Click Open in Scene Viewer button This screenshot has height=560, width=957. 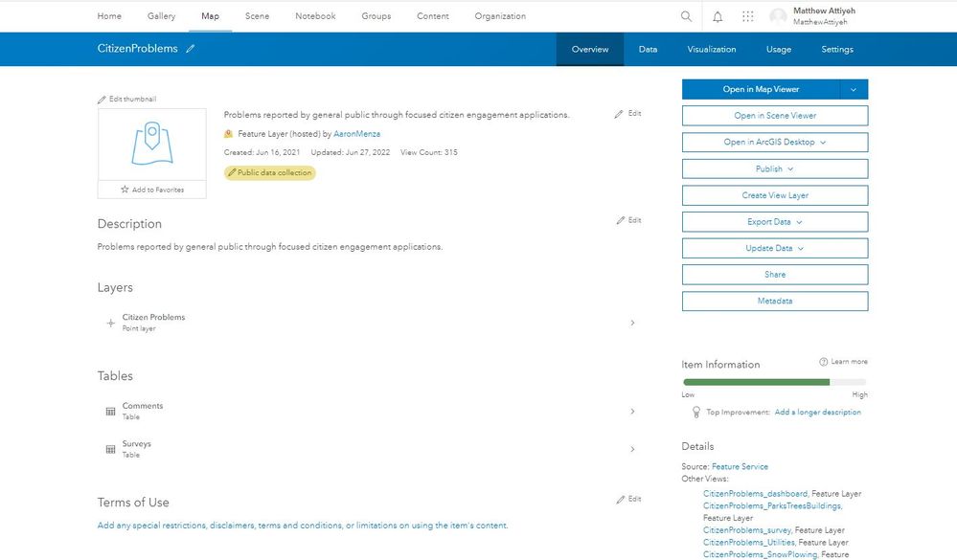775,116
